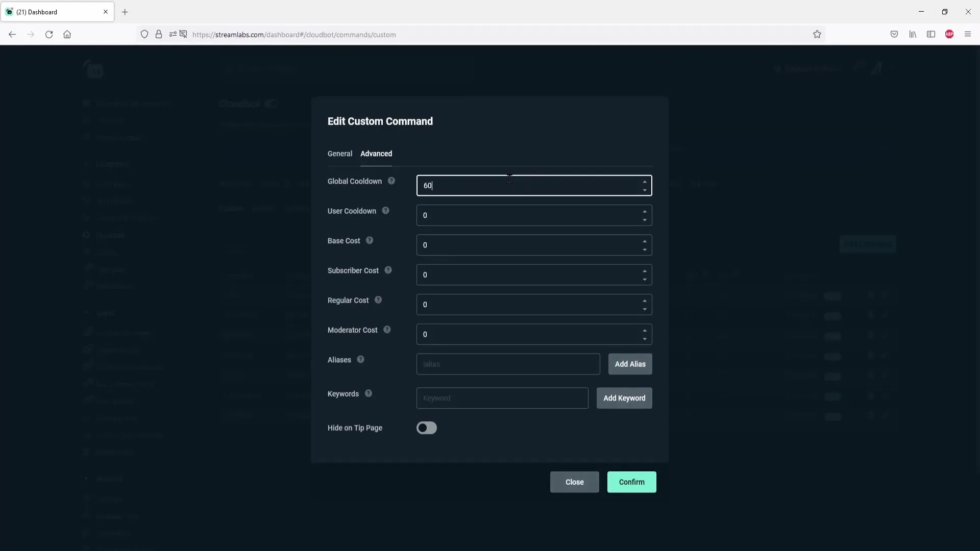980x551 pixels.
Task: Click the Keyword text input field
Action: click(502, 398)
